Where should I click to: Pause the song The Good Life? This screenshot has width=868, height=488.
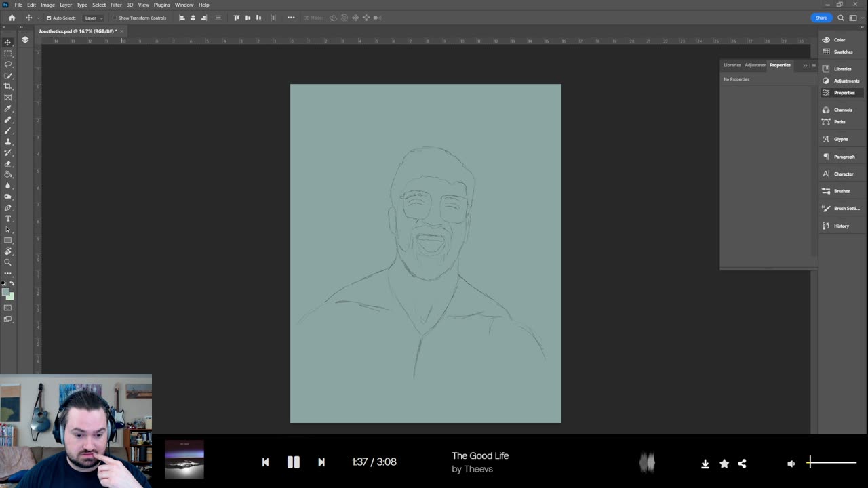coord(293,462)
